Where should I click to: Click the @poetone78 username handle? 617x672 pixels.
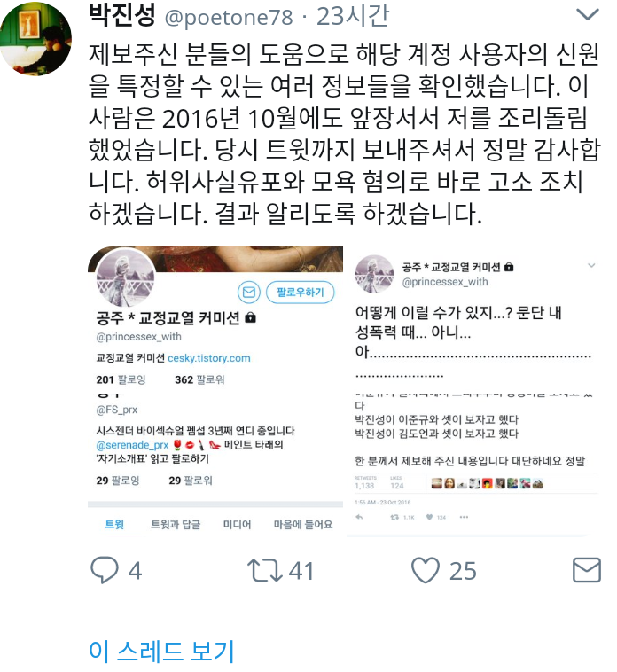click(229, 17)
